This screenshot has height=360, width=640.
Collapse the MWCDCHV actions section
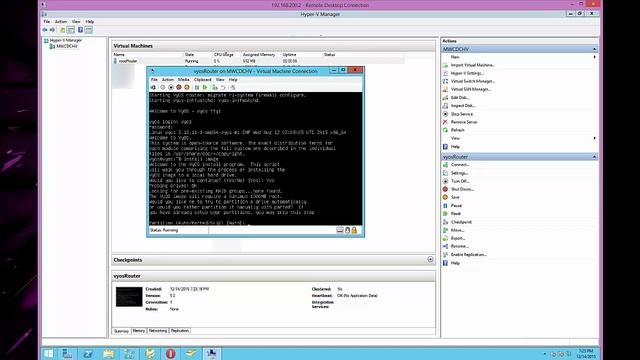(x=594, y=49)
